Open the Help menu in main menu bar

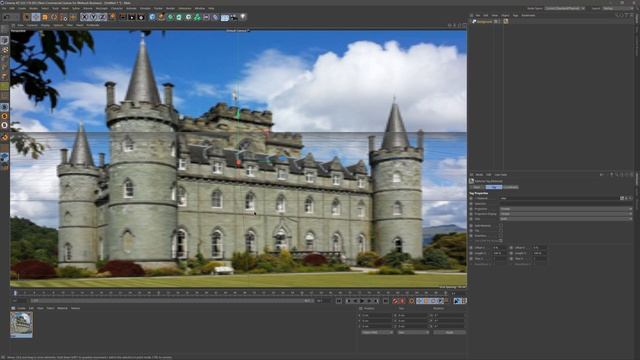(x=211, y=8)
